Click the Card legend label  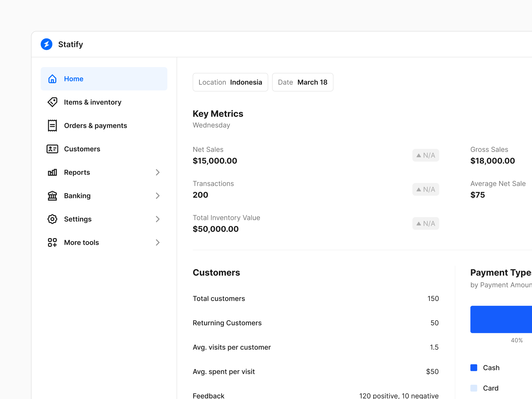(491, 388)
